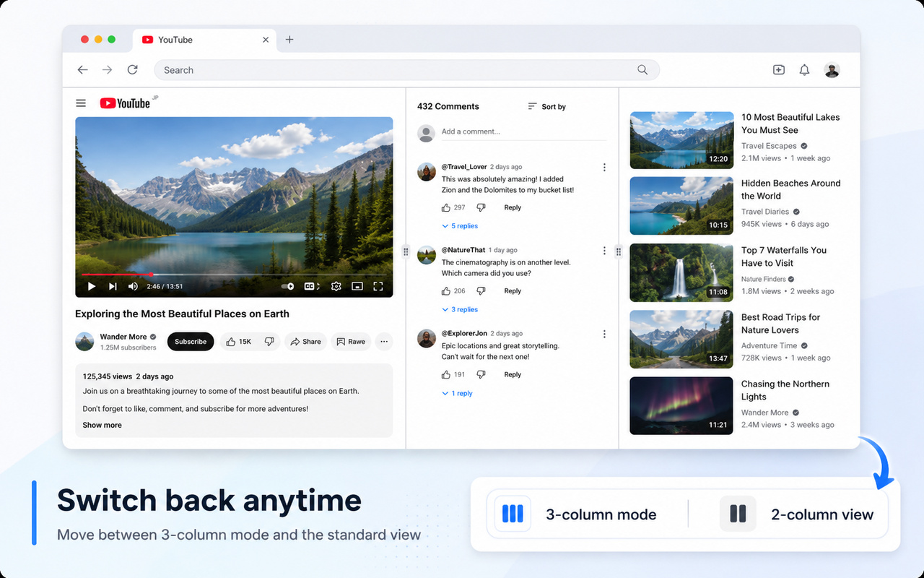
Task: Click the Search bar input
Action: 406,70
